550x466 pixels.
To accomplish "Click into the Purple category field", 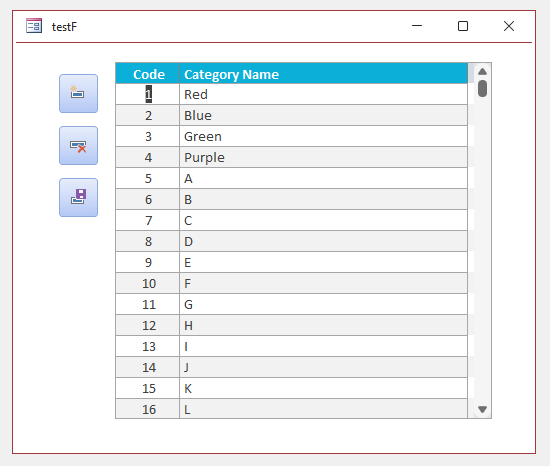I will tap(323, 157).
